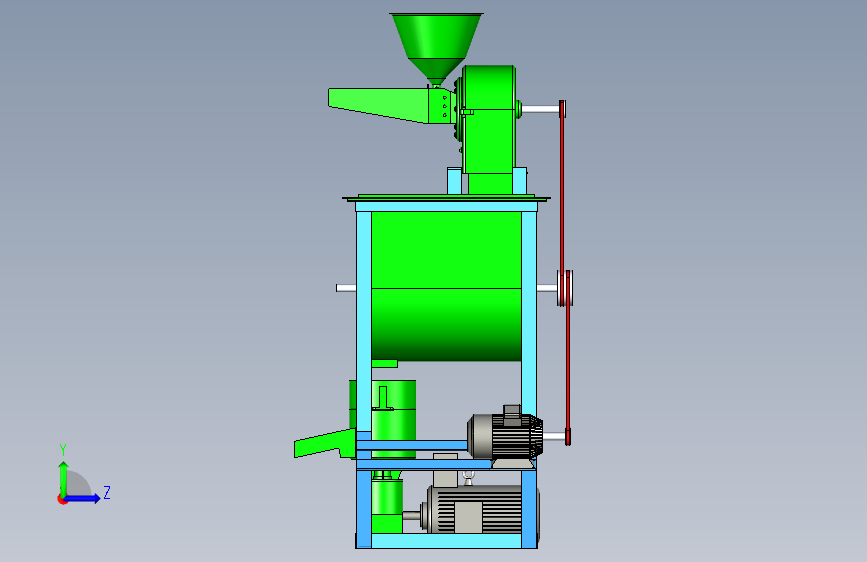Select the white grinder shaft near top pulley
Screen dimensions: 867x562
tap(540, 109)
